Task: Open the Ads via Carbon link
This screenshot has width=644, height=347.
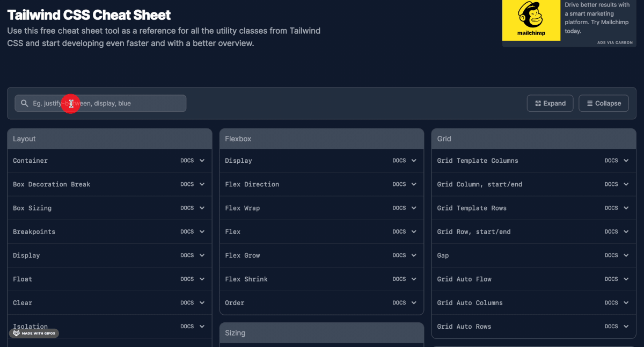Action: coord(614,42)
